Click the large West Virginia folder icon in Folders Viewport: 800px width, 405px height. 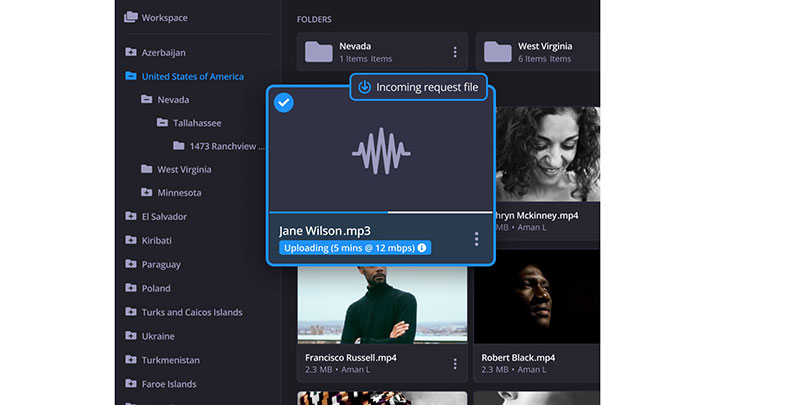[x=497, y=52]
